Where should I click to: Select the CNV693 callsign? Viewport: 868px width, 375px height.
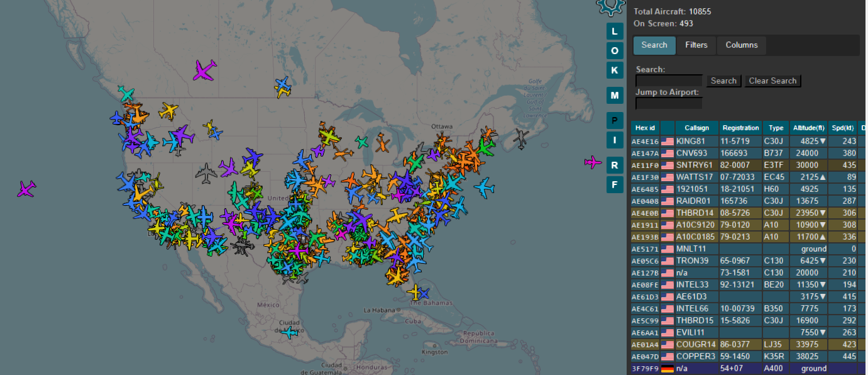[692, 153]
